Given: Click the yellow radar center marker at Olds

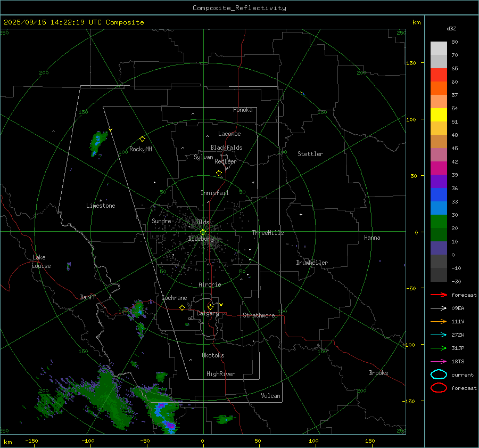Looking at the screenshot, I should 203,232.
